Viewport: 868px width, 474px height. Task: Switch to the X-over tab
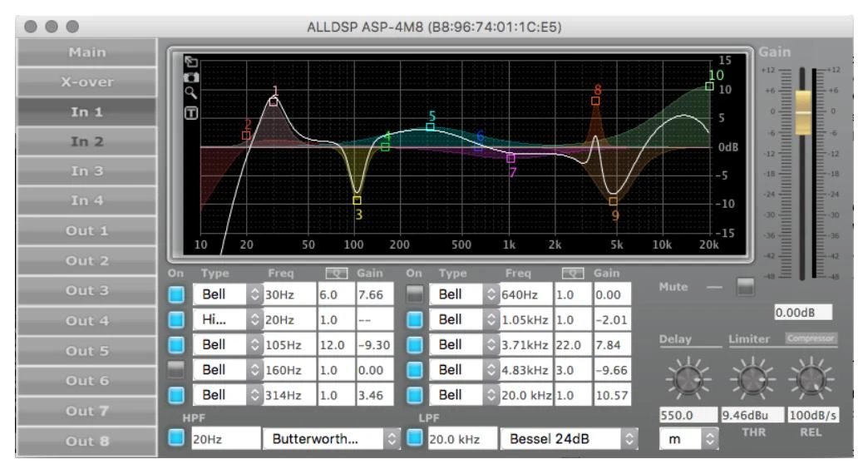(87, 82)
